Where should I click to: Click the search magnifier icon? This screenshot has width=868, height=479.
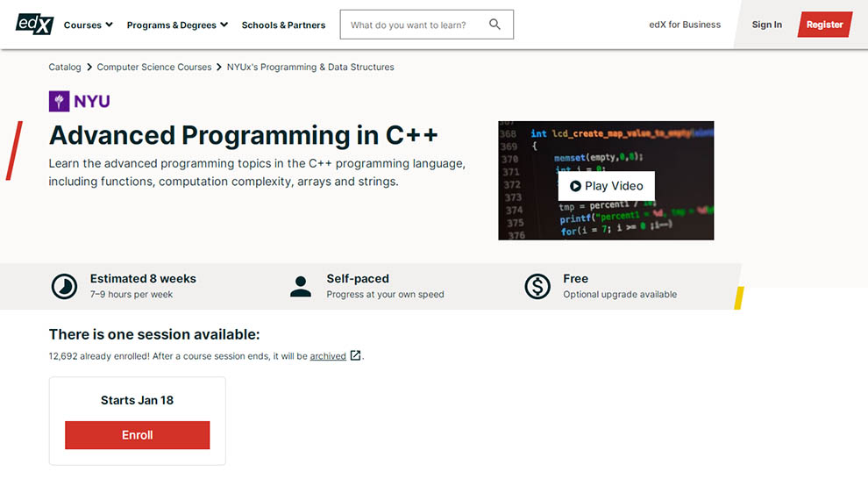(x=494, y=25)
